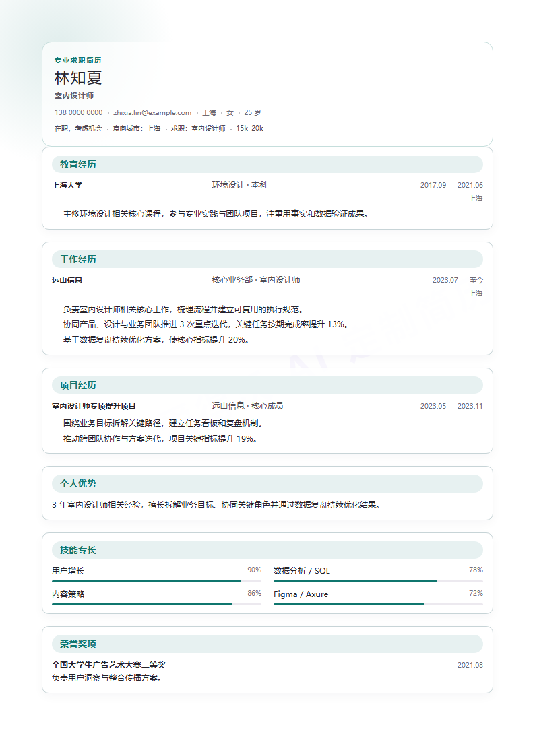
Task: Click the 数据分析 / SQL 78% progress bar
Action: click(x=378, y=582)
